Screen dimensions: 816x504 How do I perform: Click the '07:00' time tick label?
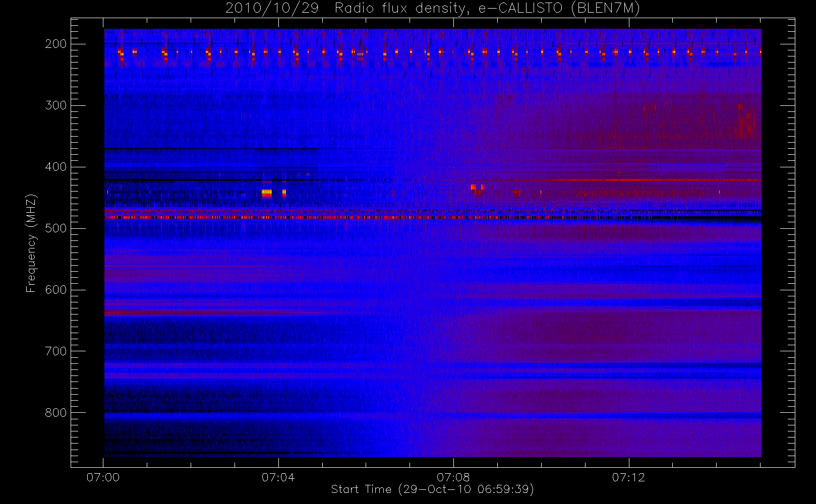pyautogui.click(x=103, y=477)
